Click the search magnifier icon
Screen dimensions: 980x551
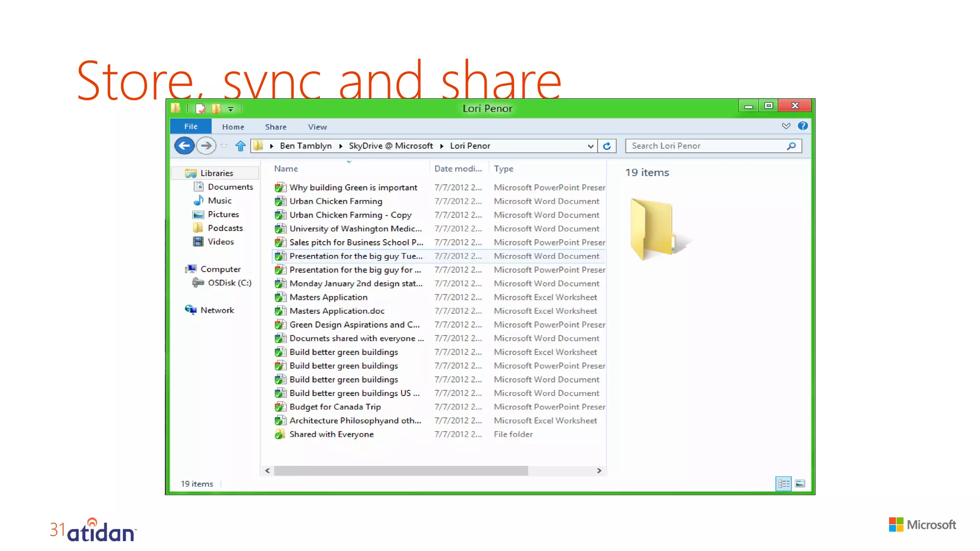tap(791, 146)
